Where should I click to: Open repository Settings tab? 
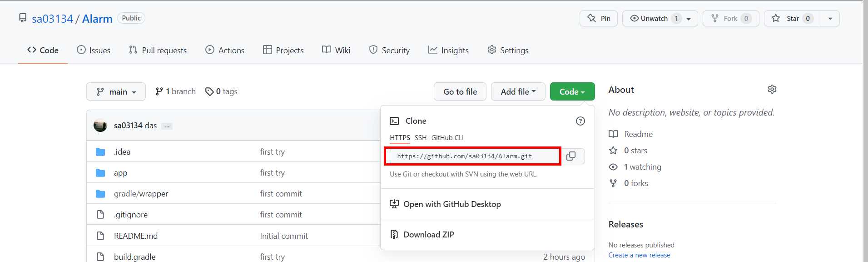[508, 50]
